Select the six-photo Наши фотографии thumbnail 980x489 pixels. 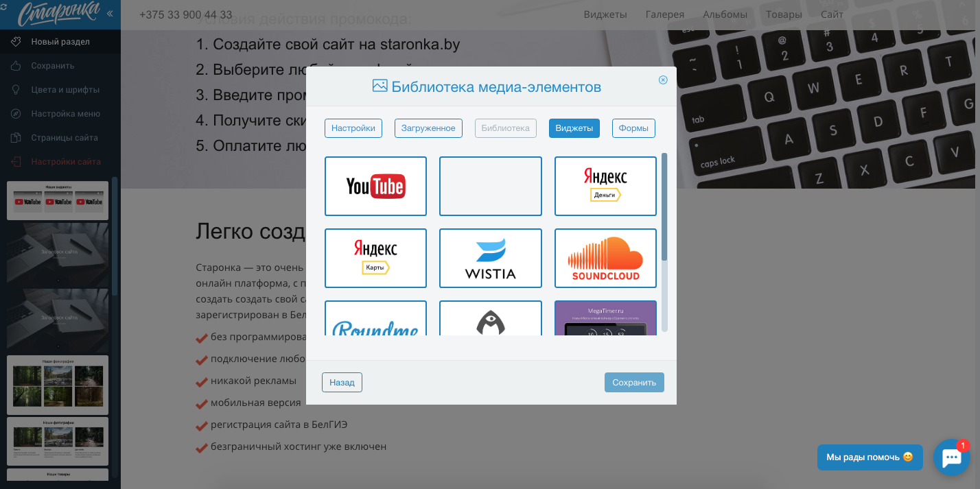58,385
